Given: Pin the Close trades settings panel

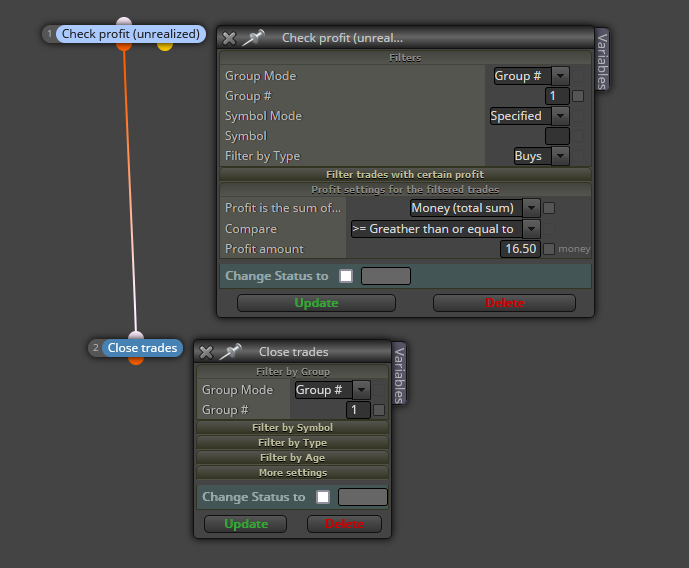Looking at the screenshot, I should [231, 351].
